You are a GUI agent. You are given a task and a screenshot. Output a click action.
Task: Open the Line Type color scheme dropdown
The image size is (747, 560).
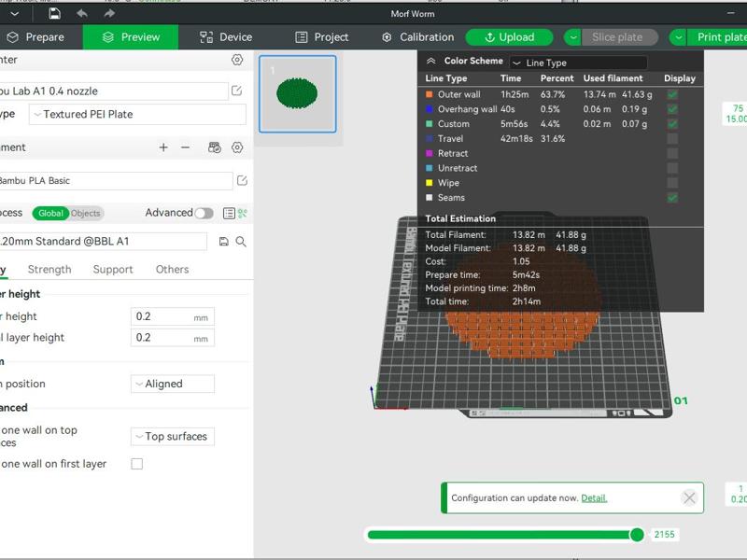click(x=577, y=63)
